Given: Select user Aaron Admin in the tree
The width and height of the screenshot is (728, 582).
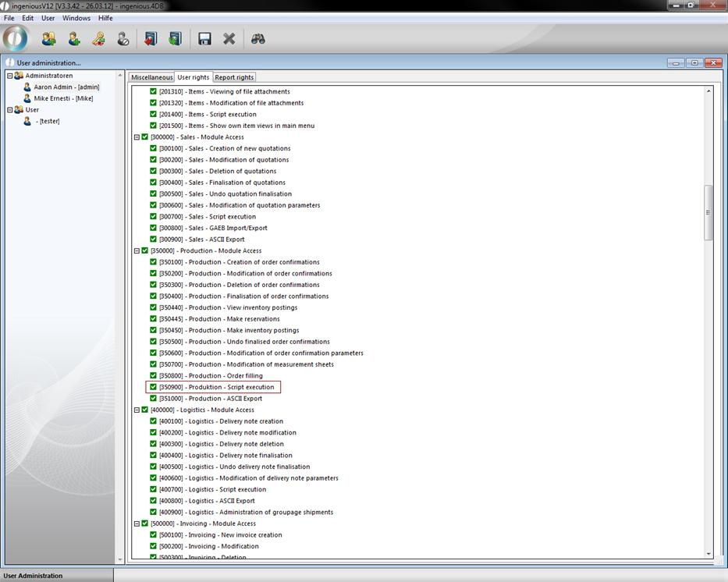Looking at the screenshot, I should (x=66, y=87).
